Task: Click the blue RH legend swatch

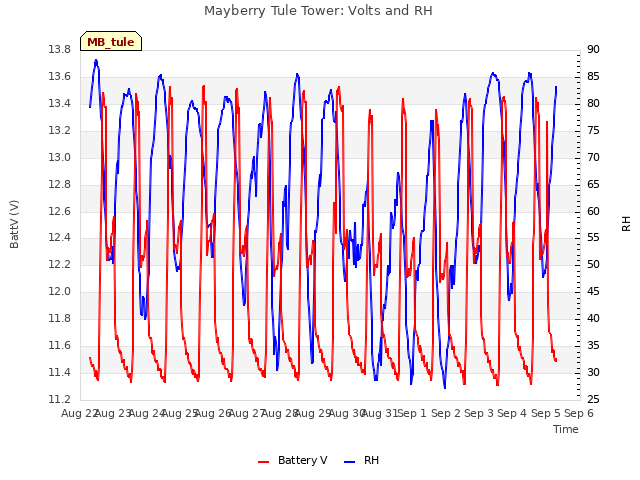Action: click(349, 462)
